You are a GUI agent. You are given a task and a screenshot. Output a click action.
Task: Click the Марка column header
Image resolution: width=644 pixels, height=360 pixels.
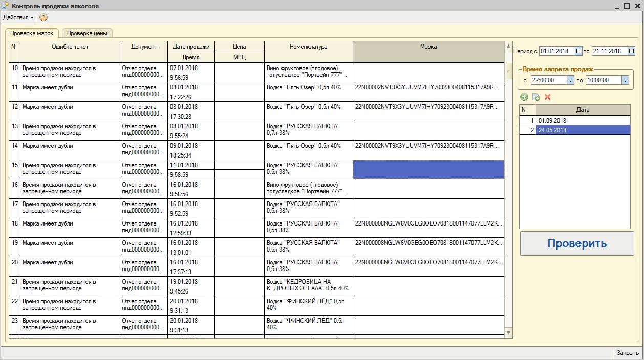pos(428,52)
